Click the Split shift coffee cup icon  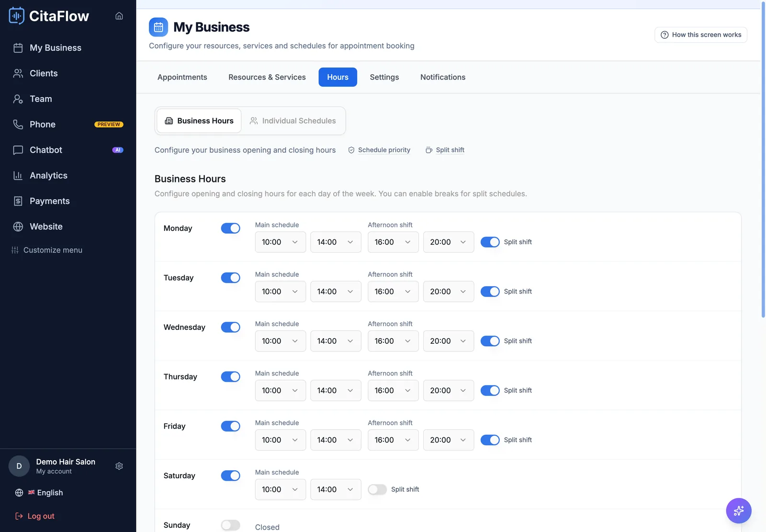(429, 150)
